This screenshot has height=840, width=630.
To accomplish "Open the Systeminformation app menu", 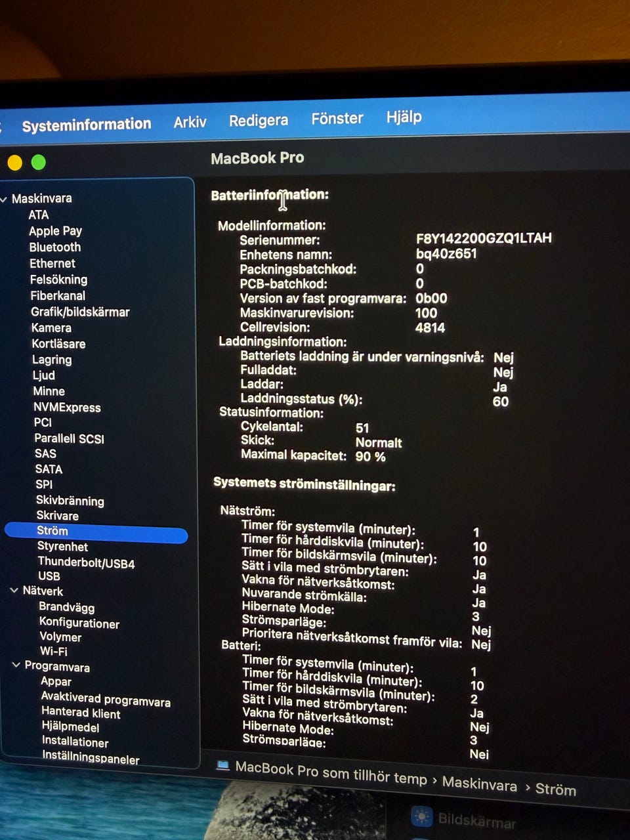I will coord(87,125).
